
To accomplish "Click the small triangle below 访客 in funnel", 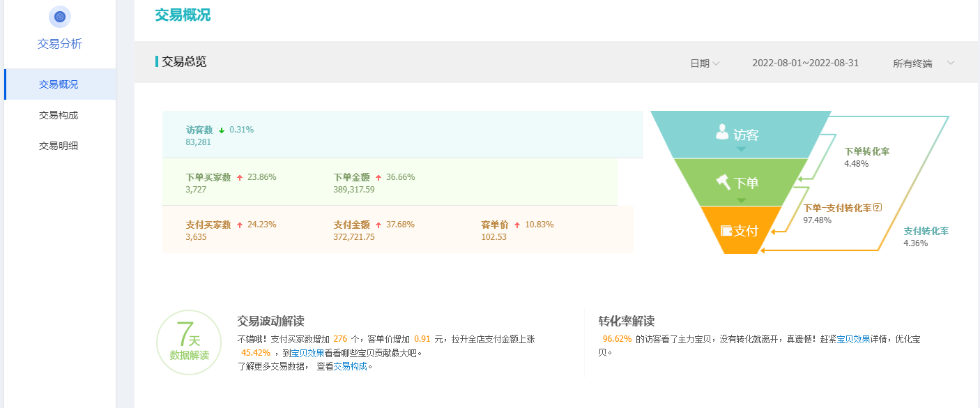I will point(741,149).
